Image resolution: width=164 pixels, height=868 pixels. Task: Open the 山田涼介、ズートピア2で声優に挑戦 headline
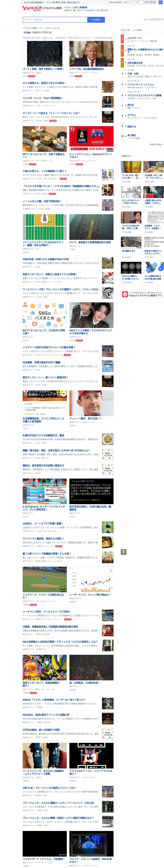coord(43,524)
